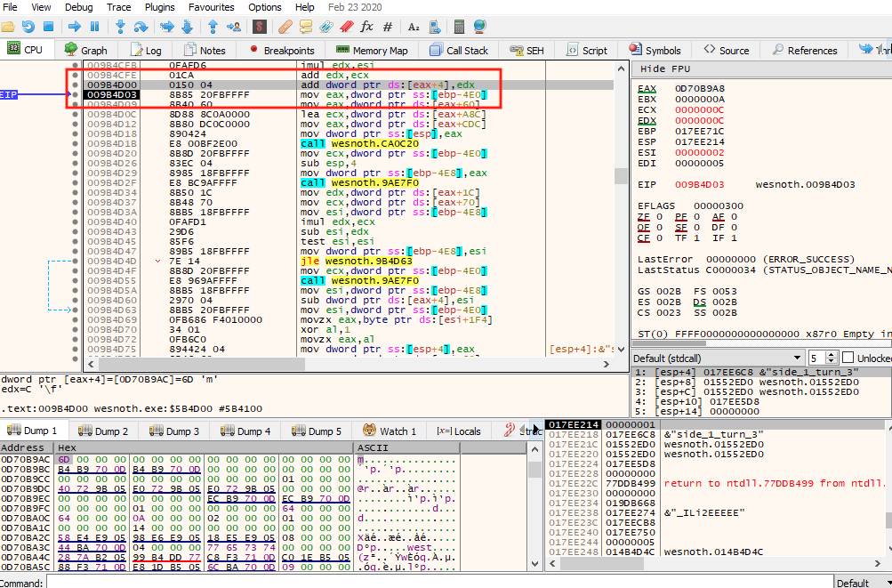
Task: Toggle breakpoint dot at address 009B4D4D
Action: tap(75, 261)
